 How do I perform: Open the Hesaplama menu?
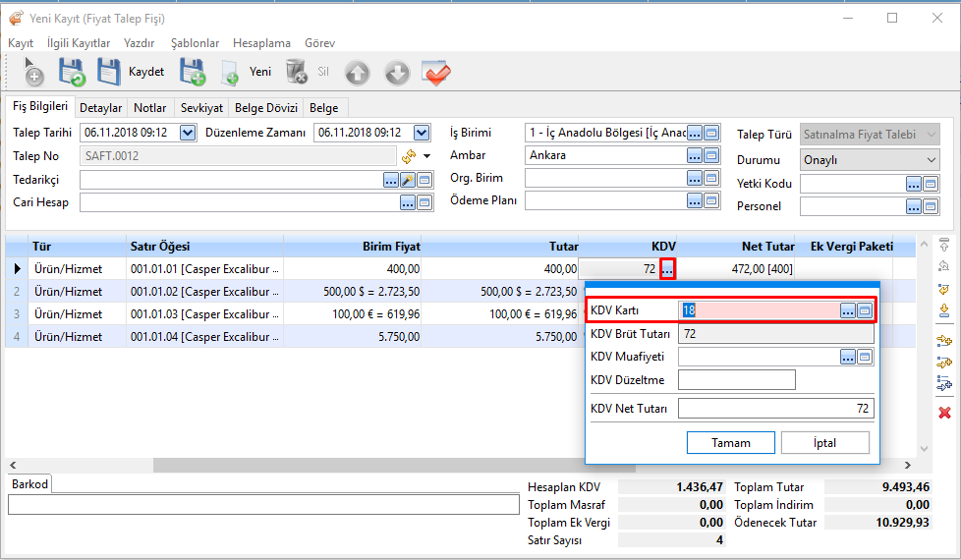(x=261, y=43)
